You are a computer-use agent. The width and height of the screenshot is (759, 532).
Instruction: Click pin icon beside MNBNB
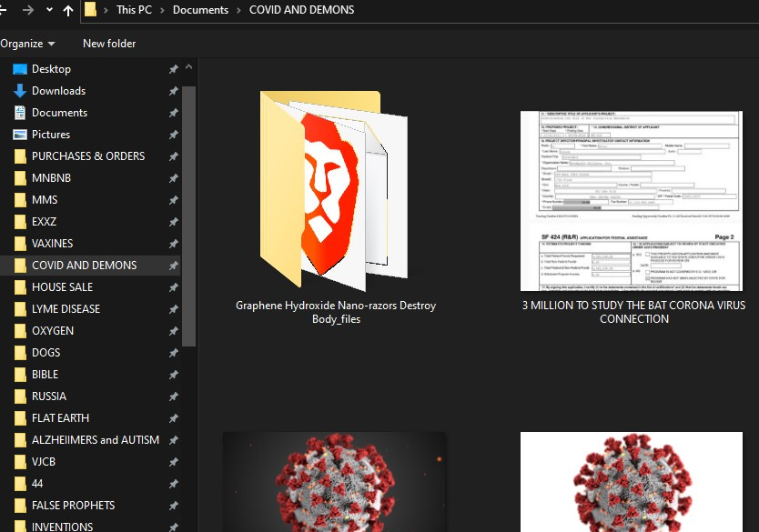click(173, 178)
